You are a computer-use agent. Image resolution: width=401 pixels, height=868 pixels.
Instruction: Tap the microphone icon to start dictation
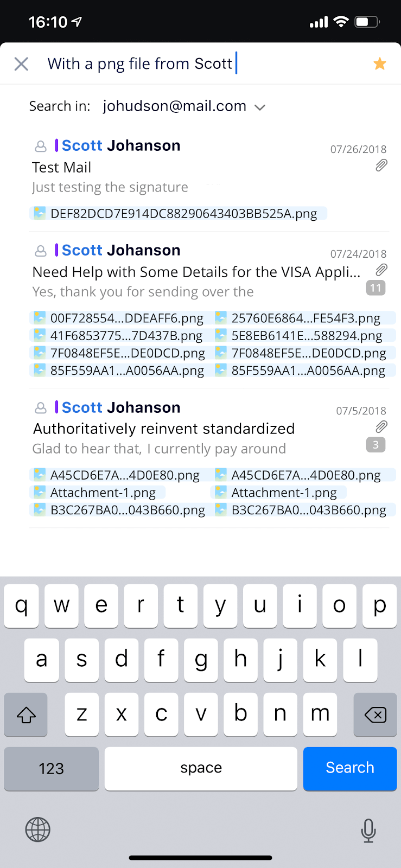click(368, 829)
